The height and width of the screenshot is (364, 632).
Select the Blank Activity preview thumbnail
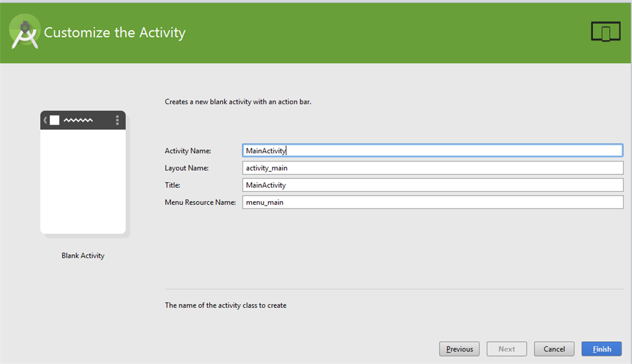pos(83,173)
